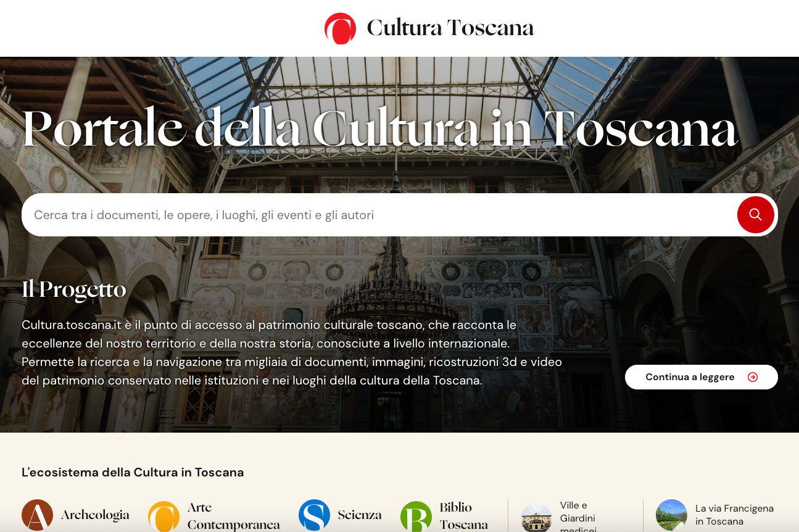Open the Ville e Giardini medicei label

pyautogui.click(x=578, y=517)
